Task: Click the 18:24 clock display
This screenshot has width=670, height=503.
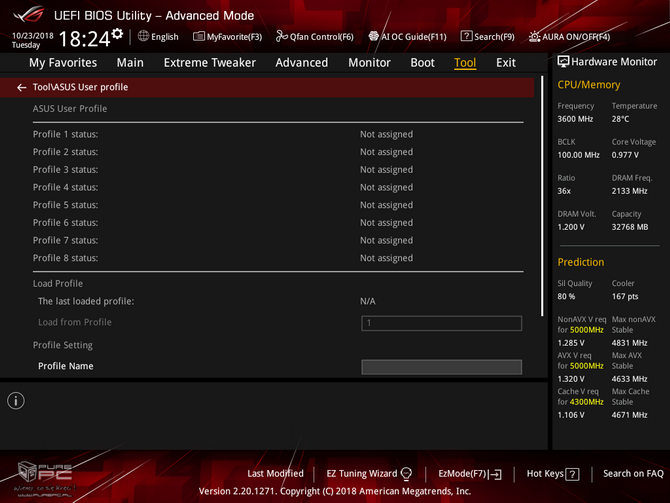Action: tap(84, 39)
